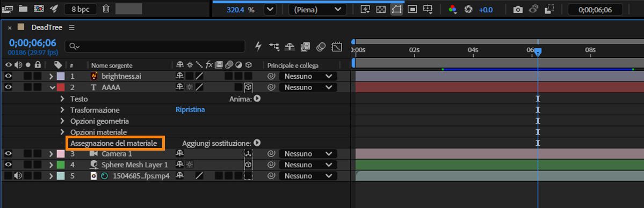
Task: Expand the Testo property group
Action: pyautogui.click(x=62, y=99)
